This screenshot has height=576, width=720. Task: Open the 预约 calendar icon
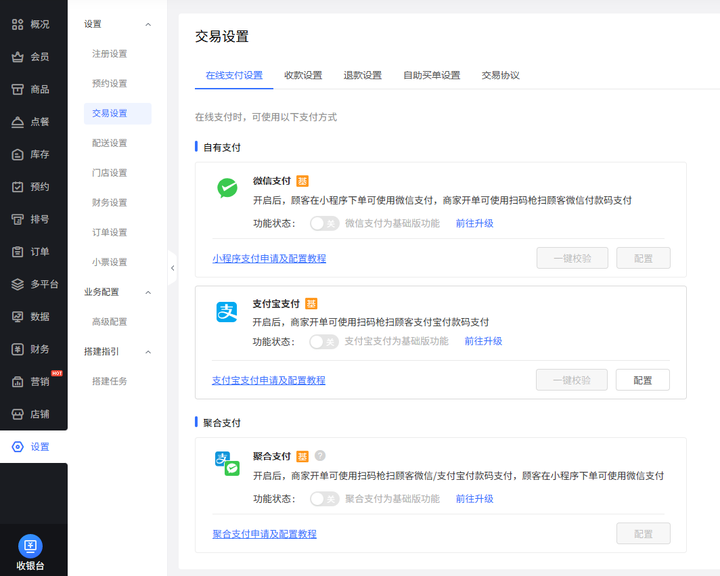17,187
